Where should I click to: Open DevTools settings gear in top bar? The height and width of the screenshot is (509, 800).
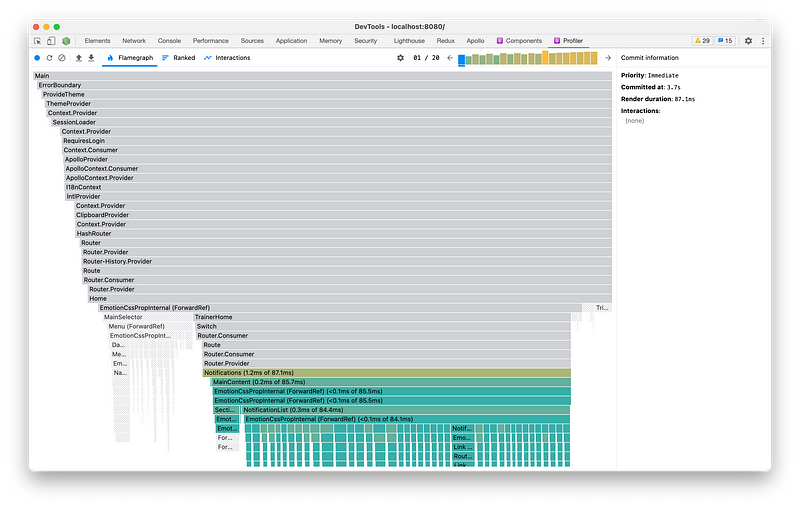[x=748, y=41]
